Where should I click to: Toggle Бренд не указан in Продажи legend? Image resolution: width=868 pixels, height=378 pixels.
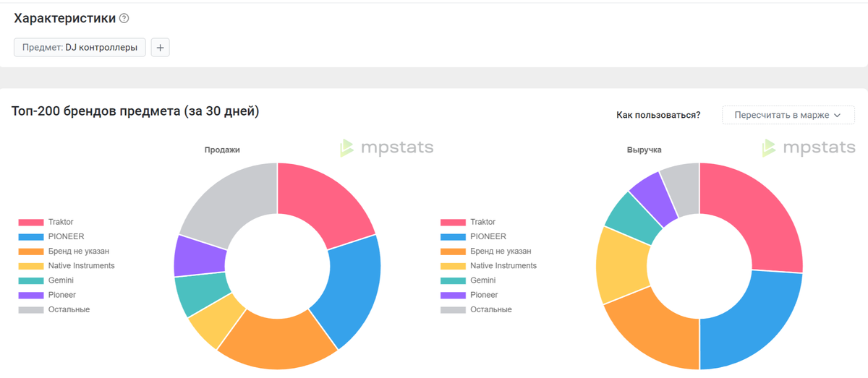[64, 251]
